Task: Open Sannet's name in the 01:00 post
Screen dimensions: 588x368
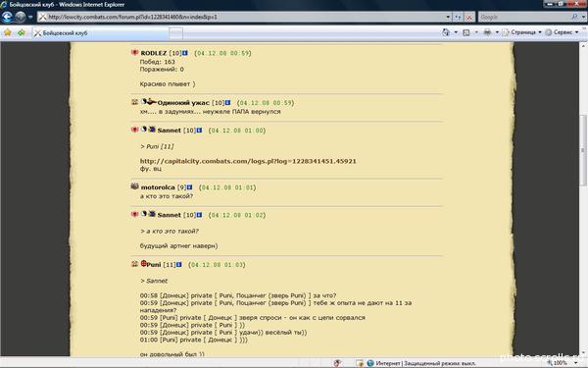Action: pyautogui.click(x=170, y=131)
